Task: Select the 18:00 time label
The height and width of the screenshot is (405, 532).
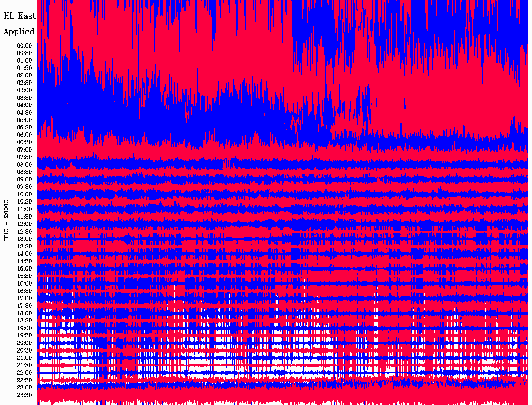Action: [24, 313]
